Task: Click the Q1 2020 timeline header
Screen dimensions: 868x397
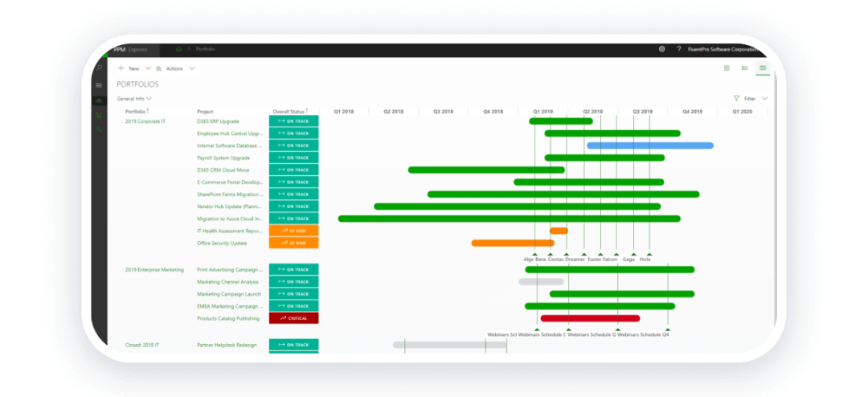Action: coord(743,111)
